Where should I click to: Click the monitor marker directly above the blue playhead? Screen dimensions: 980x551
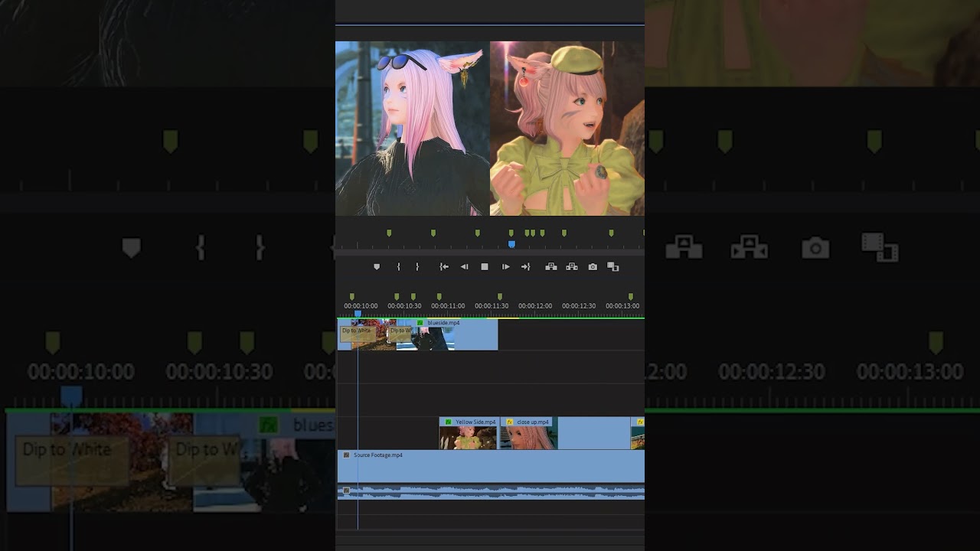[x=511, y=233]
